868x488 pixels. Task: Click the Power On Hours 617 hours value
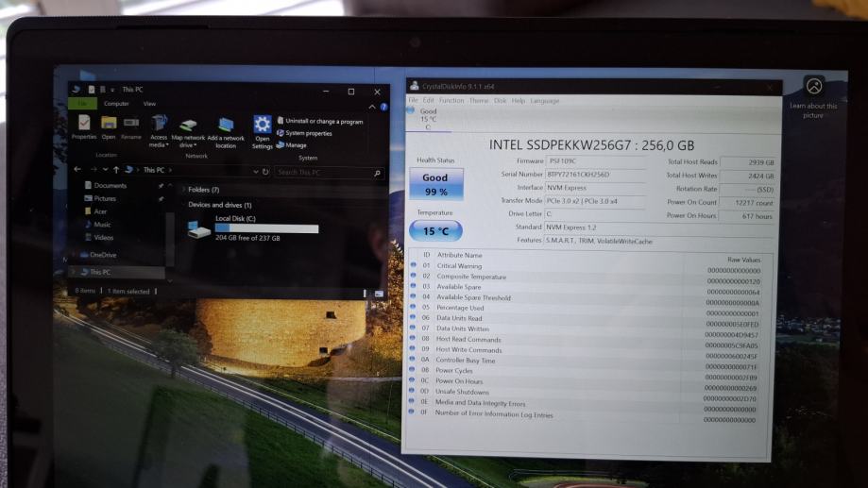[747, 216]
